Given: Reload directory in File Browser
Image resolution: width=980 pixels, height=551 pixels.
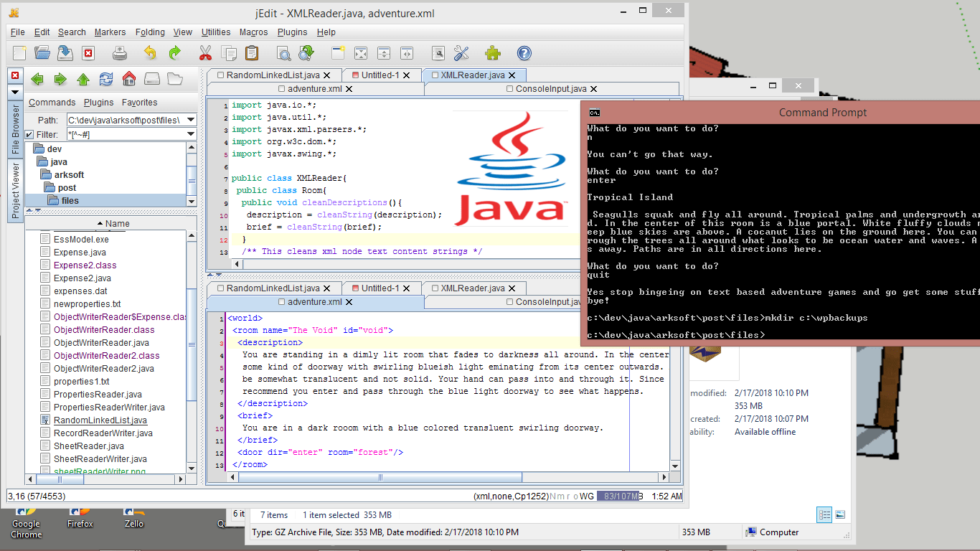Looking at the screenshot, I should click(x=106, y=79).
